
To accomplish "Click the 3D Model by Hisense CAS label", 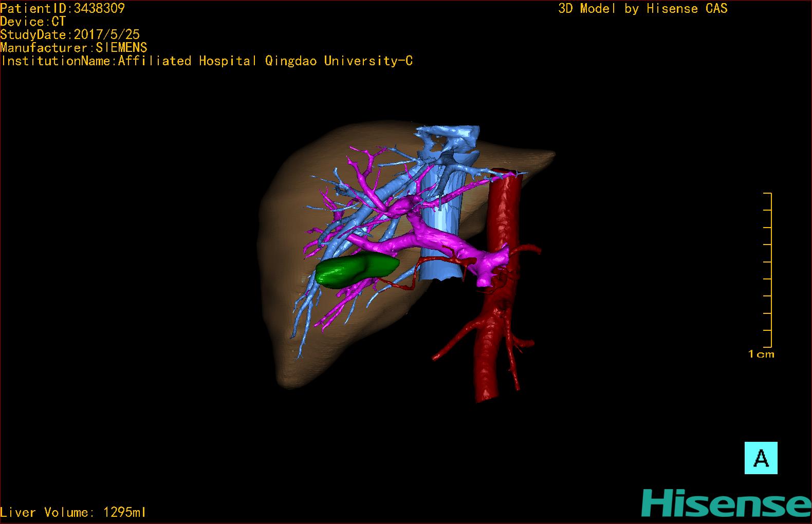I will [x=643, y=8].
